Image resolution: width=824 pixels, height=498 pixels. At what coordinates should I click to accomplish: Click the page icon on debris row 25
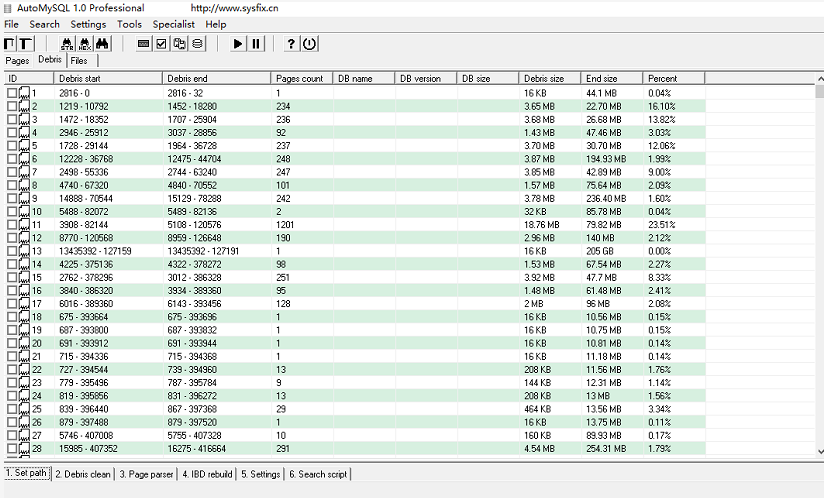(24, 409)
